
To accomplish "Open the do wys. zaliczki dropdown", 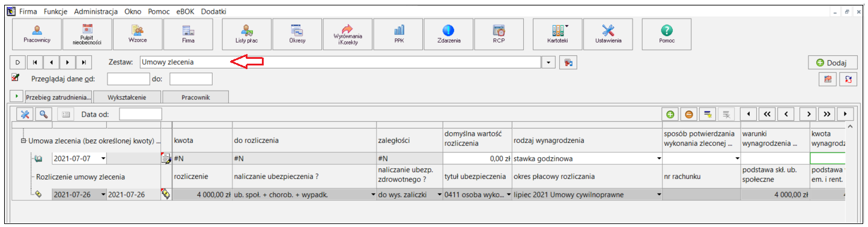I will pos(439,194).
